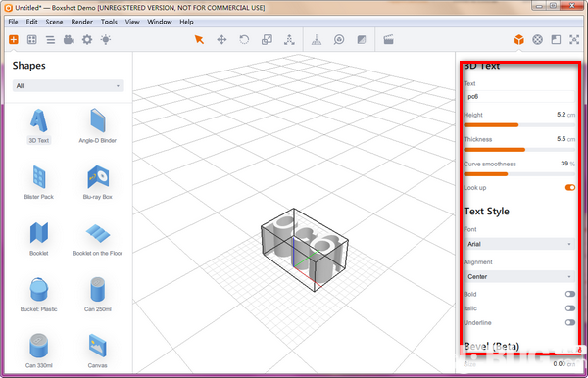Enable the Italic toggle
This screenshot has width=588, height=378.
(x=570, y=308)
